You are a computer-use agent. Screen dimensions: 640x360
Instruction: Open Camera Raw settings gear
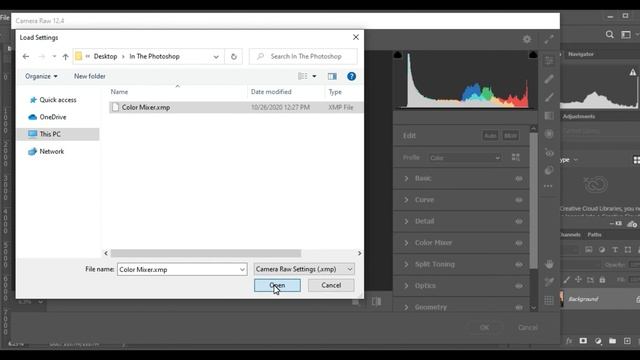(x=527, y=39)
